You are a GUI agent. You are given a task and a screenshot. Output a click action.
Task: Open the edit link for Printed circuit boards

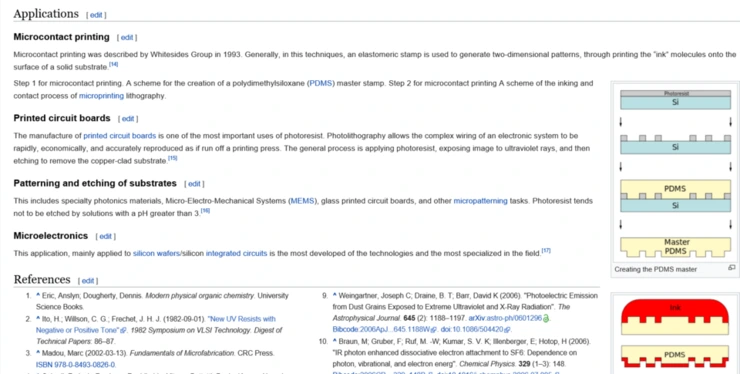click(128, 119)
